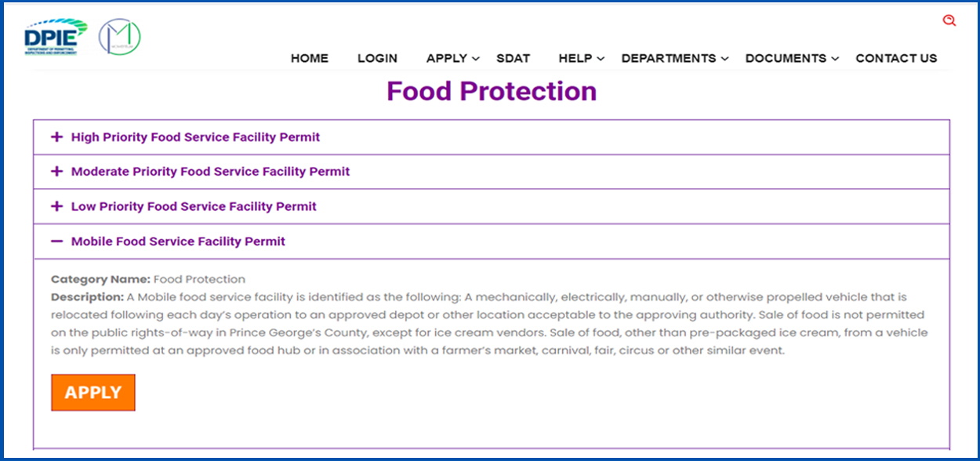Click plus icon beside Low Priority permit

[56, 207]
